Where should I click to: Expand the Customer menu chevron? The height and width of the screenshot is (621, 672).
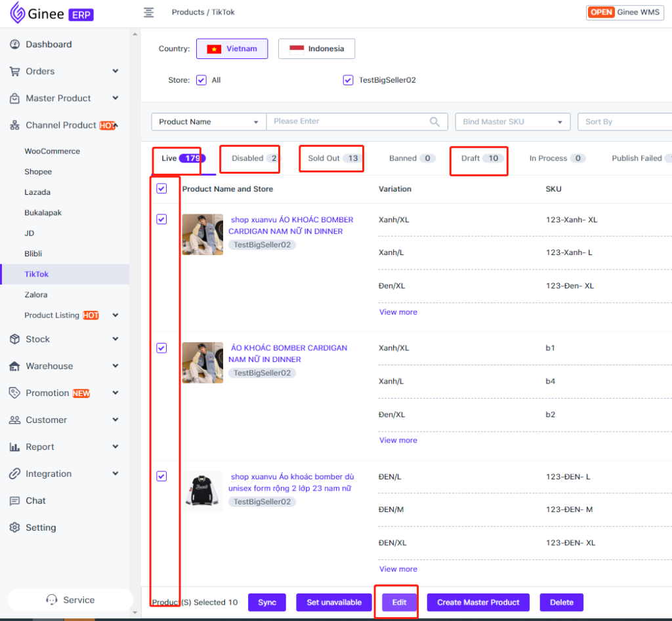tap(115, 420)
